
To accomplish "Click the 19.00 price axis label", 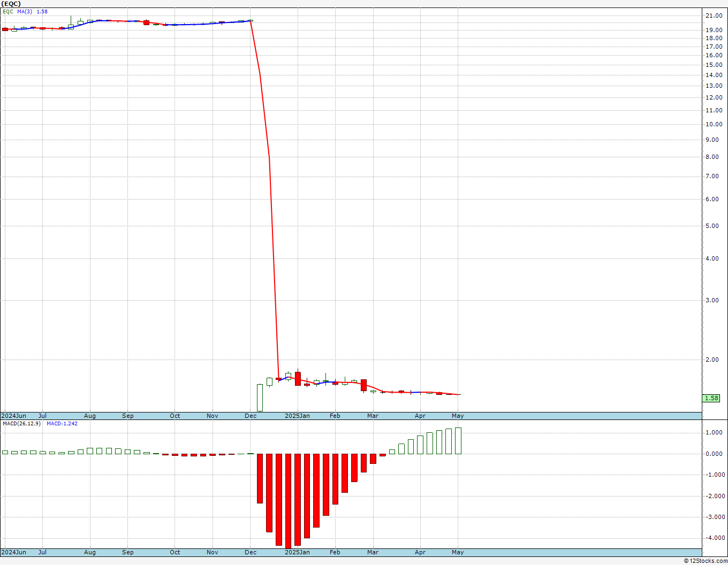I will (x=714, y=30).
